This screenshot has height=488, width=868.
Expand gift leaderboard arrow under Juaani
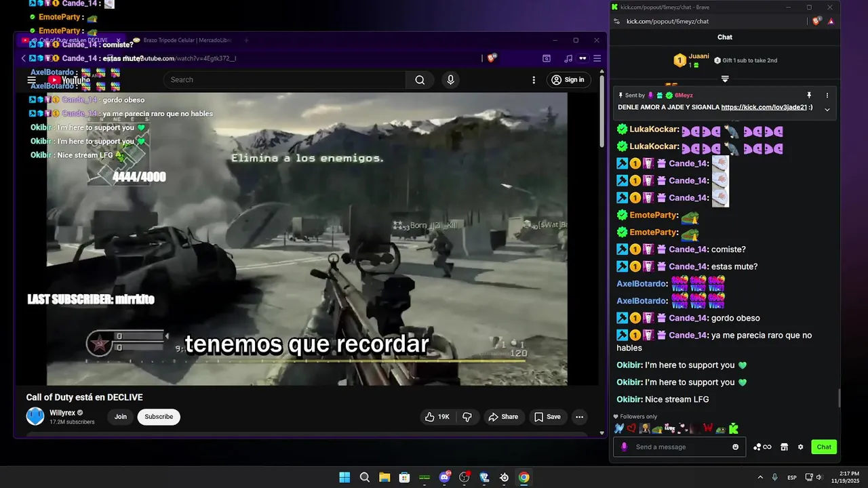click(725, 79)
